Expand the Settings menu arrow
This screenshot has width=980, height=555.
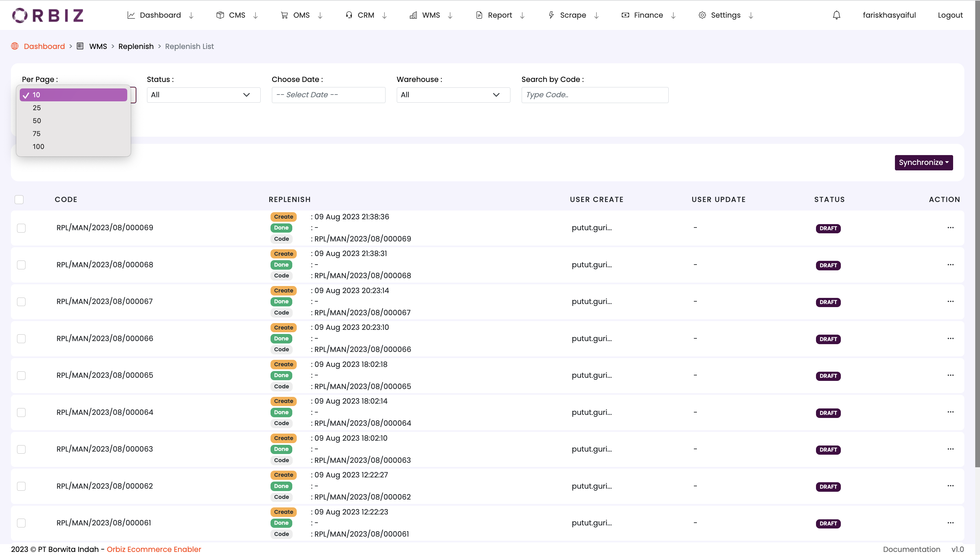pos(751,15)
